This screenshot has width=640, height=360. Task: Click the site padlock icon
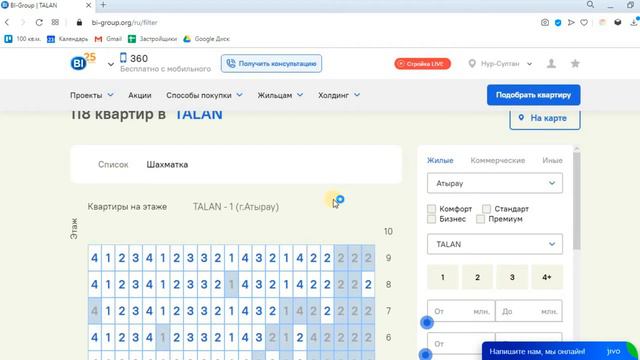pyautogui.click(x=79, y=22)
